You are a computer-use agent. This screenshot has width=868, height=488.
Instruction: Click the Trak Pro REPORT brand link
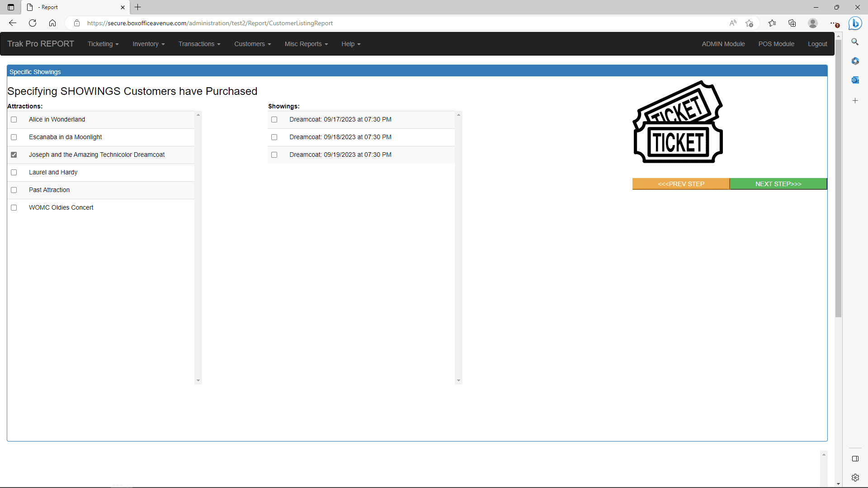pyautogui.click(x=41, y=44)
